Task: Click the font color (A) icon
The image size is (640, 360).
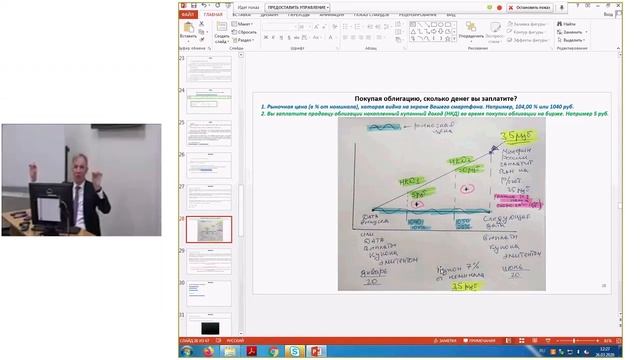Action: coord(331,38)
